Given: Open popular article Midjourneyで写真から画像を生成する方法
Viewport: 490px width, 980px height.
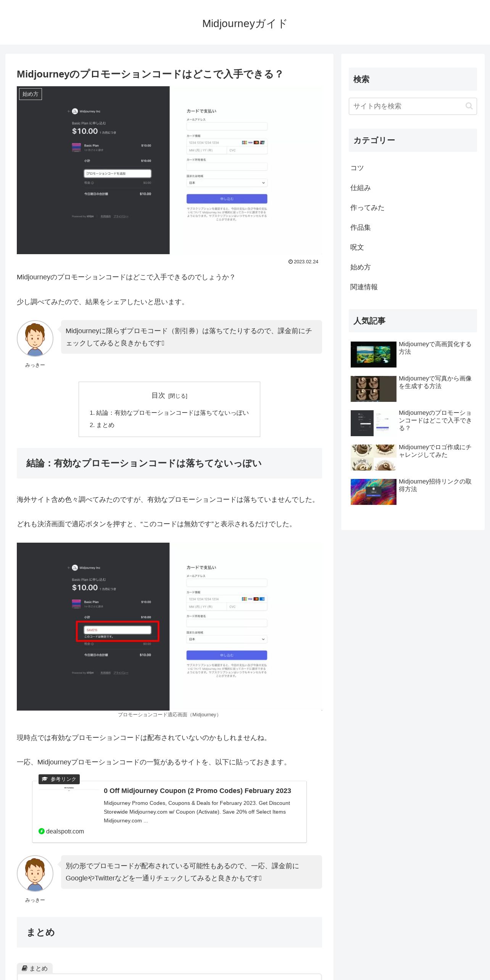Looking at the screenshot, I should coord(435,382).
